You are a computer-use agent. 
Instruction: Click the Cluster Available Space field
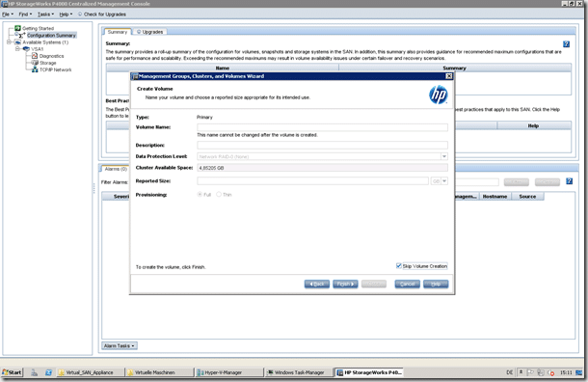[323, 168]
